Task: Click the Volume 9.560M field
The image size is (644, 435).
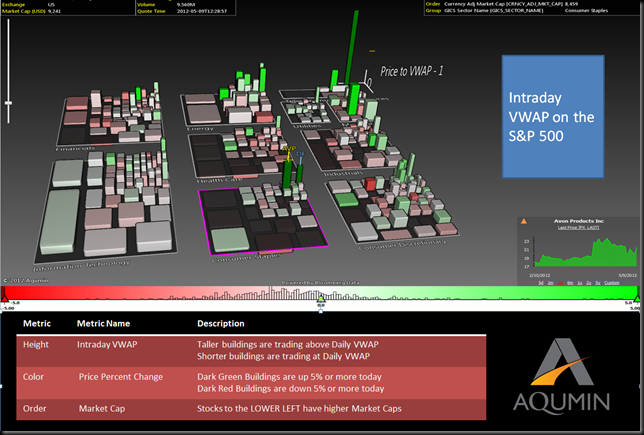Action: 166,5
